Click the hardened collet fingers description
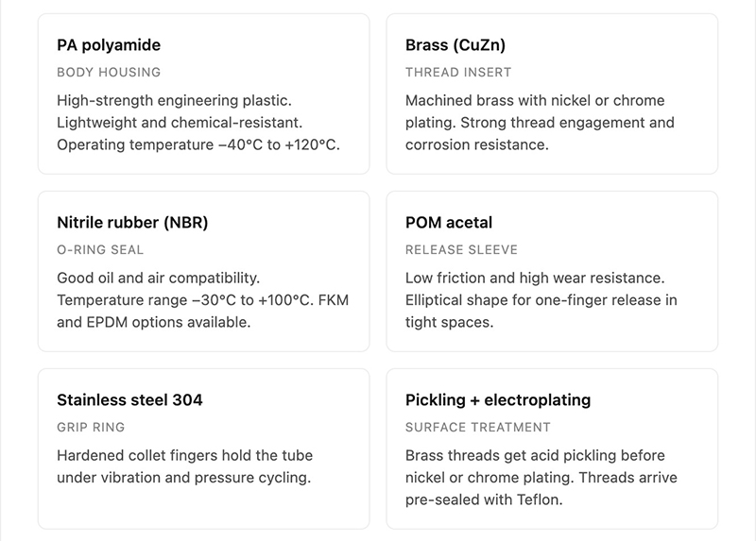Image resolution: width=756 pixels, height=541 pixels. 184,466
